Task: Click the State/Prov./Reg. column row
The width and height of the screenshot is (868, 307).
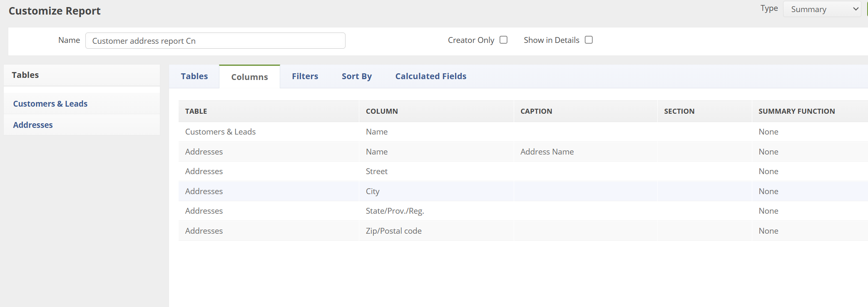Action: [x=395, y=211]
